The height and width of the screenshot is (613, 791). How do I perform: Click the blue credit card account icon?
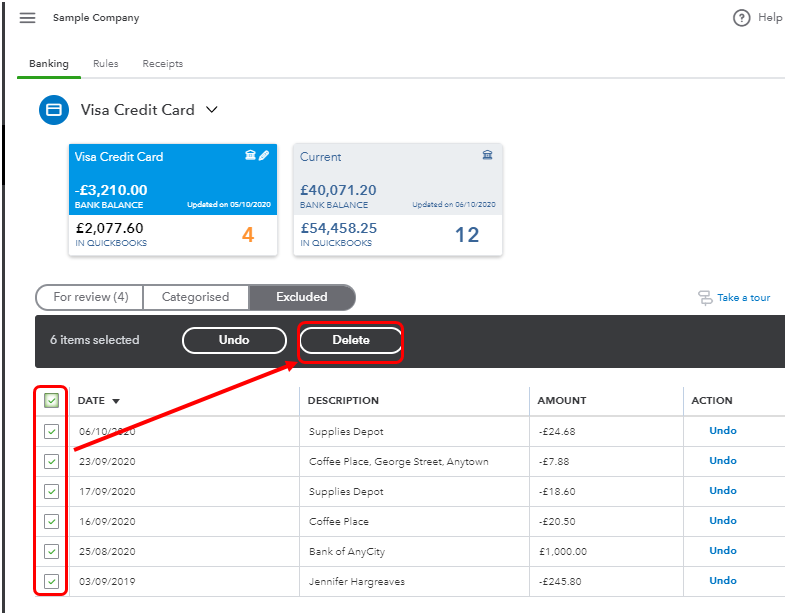pos(54,110)
